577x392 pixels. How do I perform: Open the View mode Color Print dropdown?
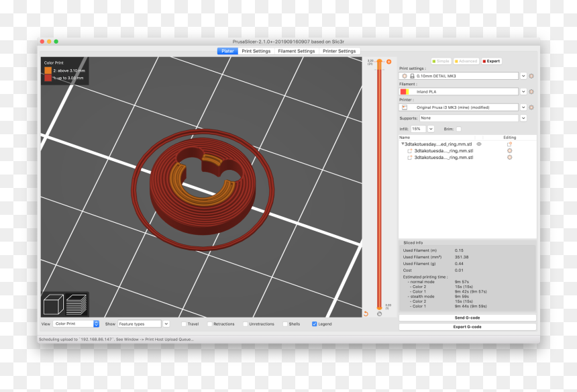(x=76, y=324)
